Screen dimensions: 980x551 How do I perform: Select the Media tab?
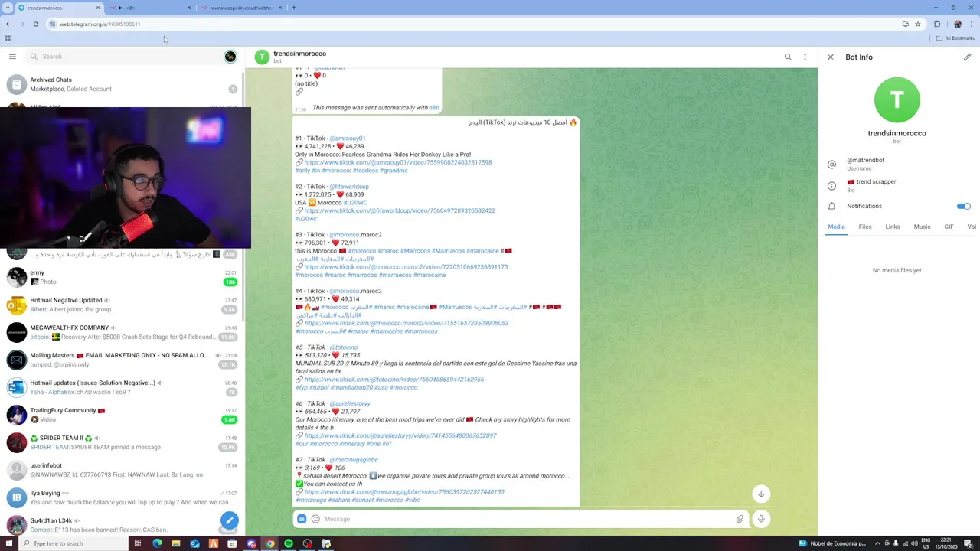tap(836, 227)
